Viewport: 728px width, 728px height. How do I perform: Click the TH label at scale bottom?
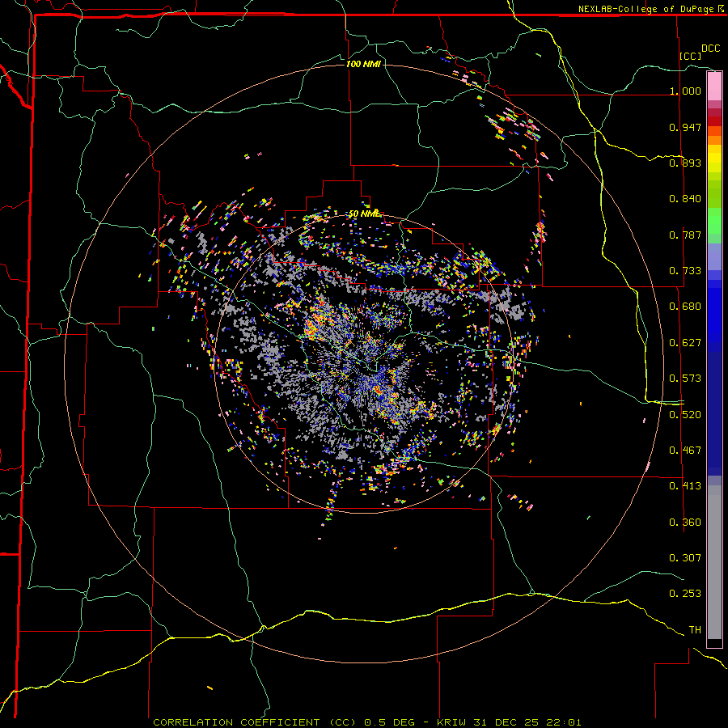695,630
